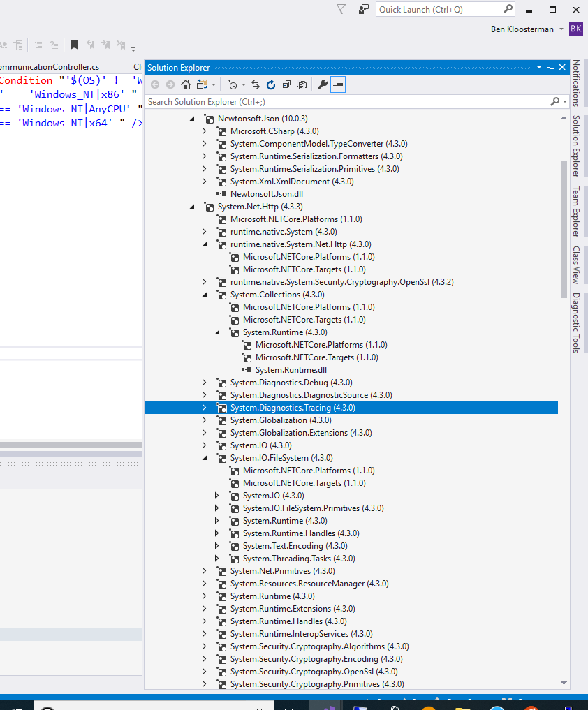This screenshot has width=588, height=710.
Task: Go to Home view in Solution Explorer
Action: [x=186, y=84]
